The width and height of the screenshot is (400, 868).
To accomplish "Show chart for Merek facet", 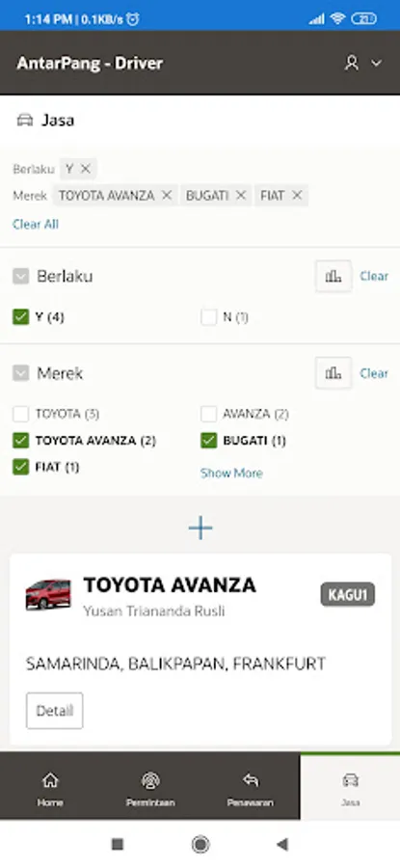I will click(333, 373).
